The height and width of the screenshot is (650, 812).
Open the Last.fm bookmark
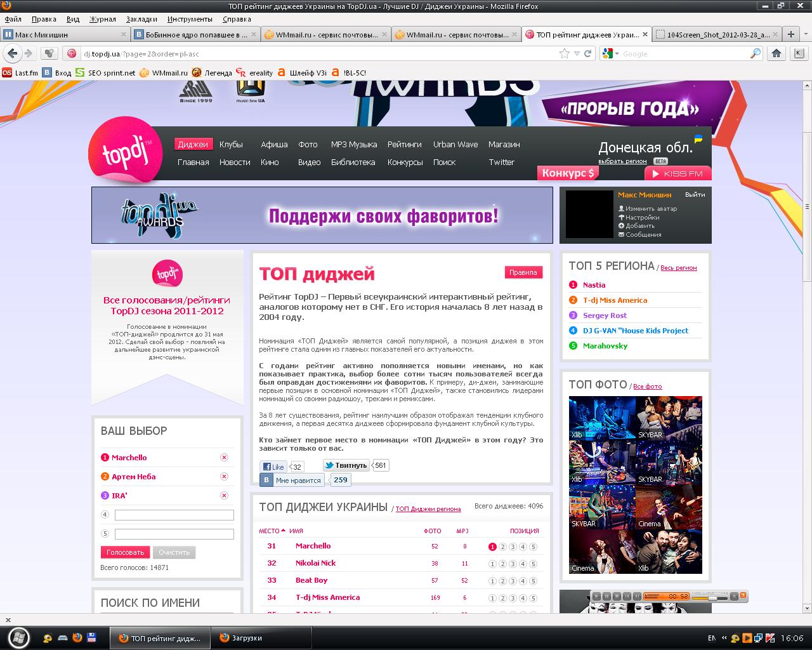(20, 73)
